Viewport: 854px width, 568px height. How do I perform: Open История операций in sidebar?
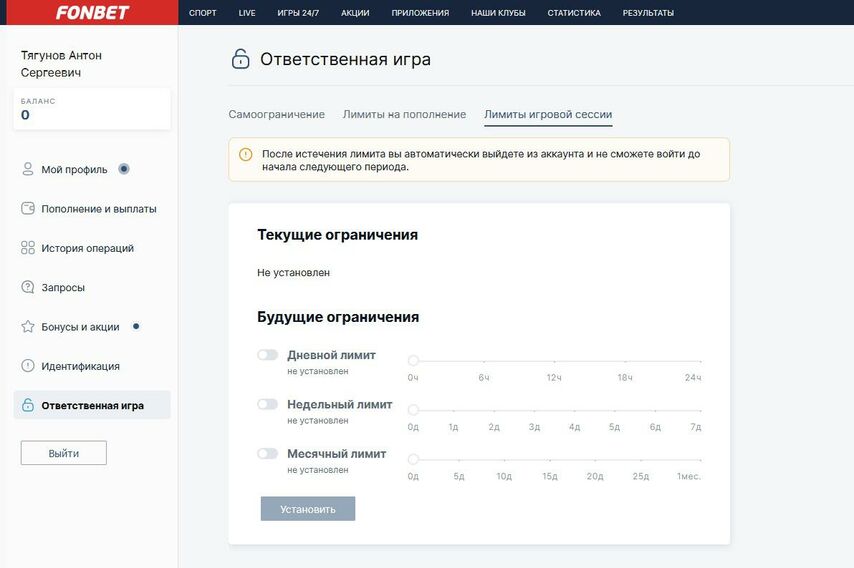coord(92,248)
